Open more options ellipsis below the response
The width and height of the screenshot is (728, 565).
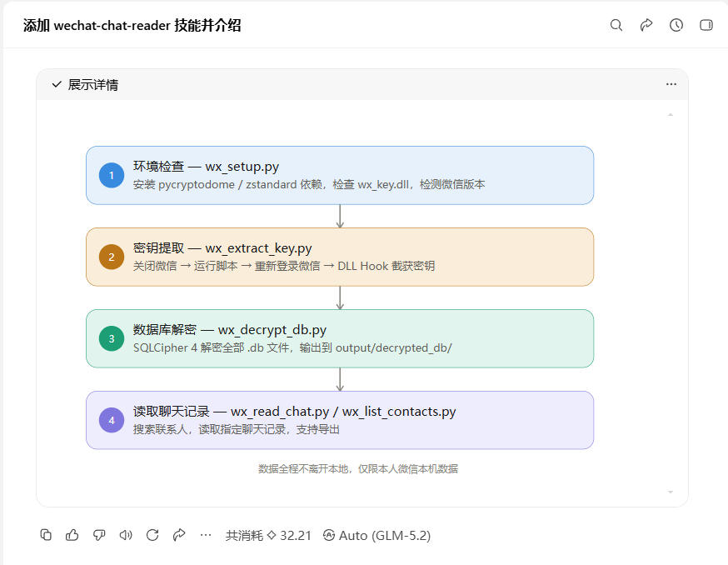206,535
